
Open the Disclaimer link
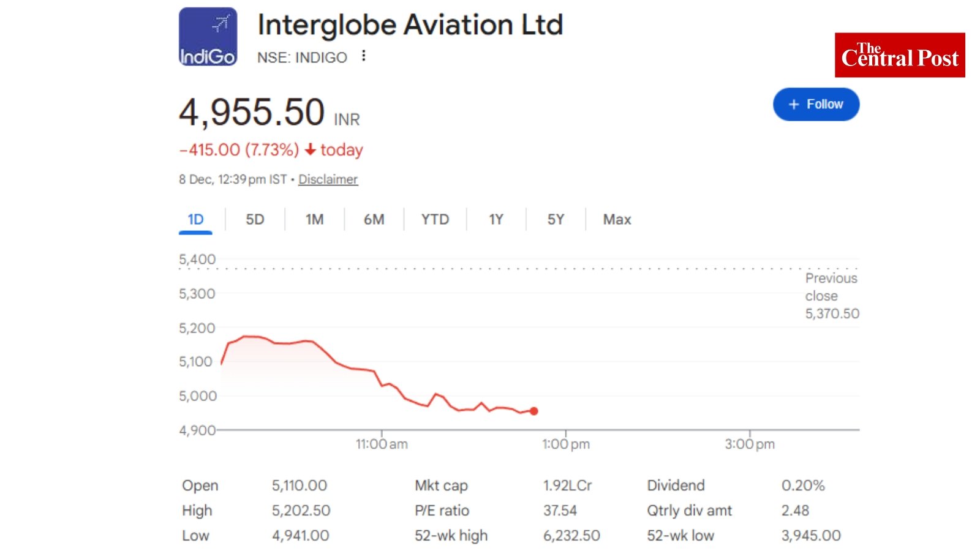[328, 179]
